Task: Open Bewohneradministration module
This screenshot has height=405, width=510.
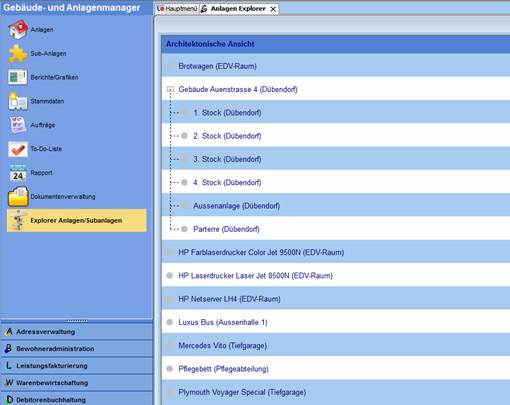Action: (x=76, y=349)
